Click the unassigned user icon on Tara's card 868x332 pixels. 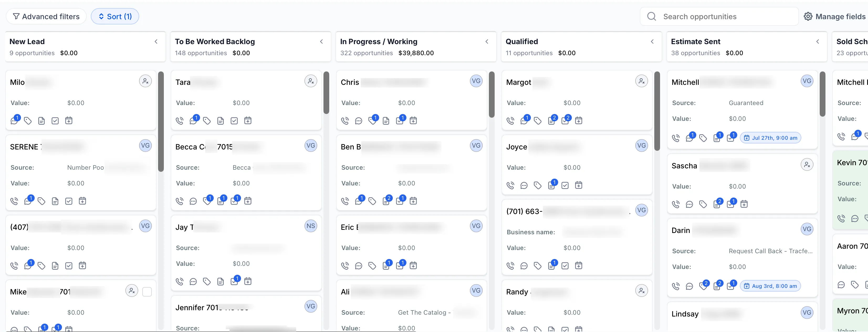click(x=311, y=81)
